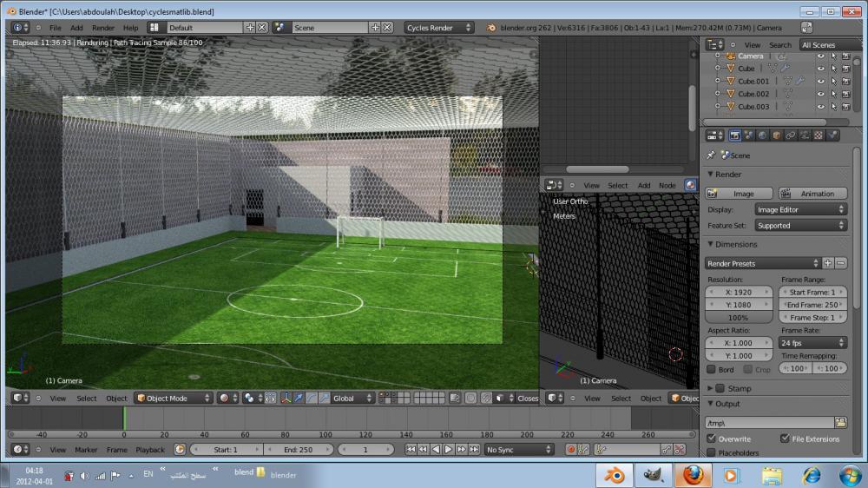The width and height of the screenshot is (868, 488).
Task: Open the Object Mode dropdown
Action: (174, 398)
